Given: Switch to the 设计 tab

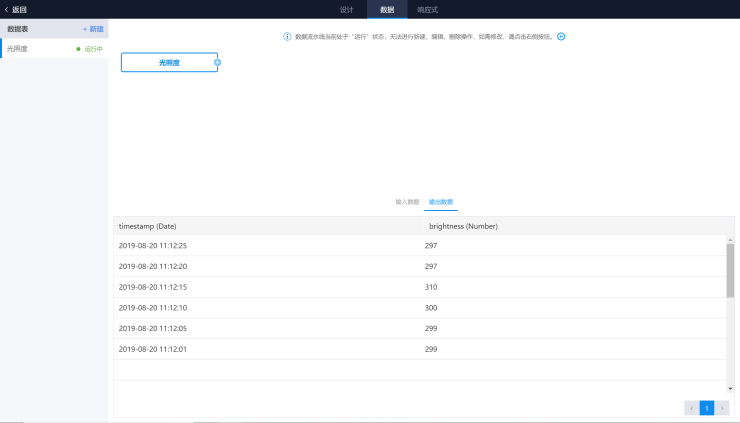Looking at the screenshot, I should click(x=346, y=9).
